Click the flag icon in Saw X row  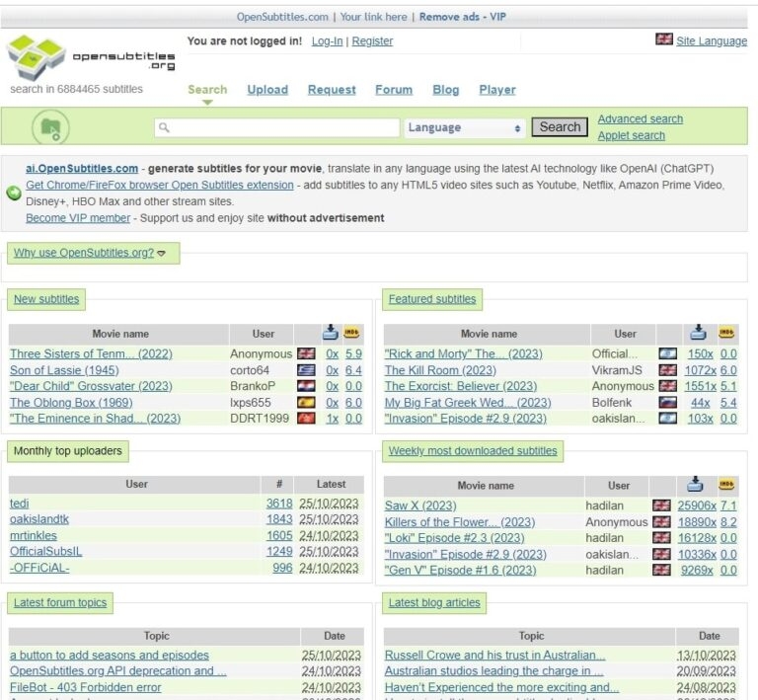coord(661,506)
